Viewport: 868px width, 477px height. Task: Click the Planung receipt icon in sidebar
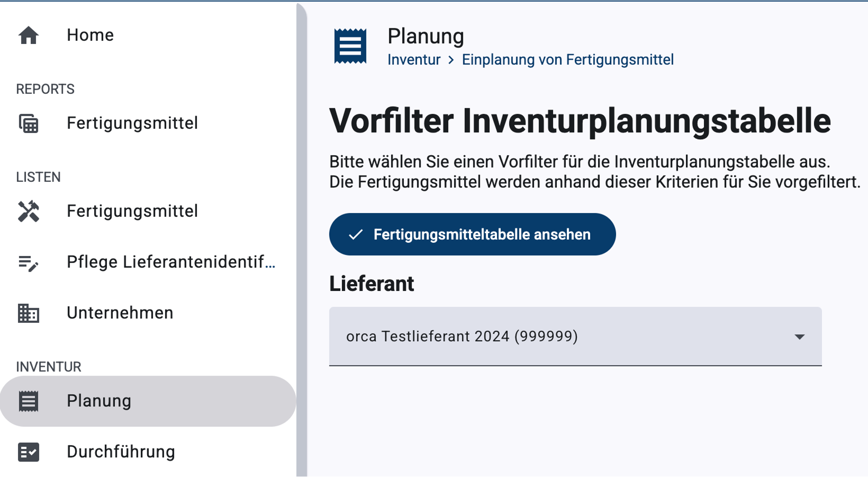(x=28, y=401)
